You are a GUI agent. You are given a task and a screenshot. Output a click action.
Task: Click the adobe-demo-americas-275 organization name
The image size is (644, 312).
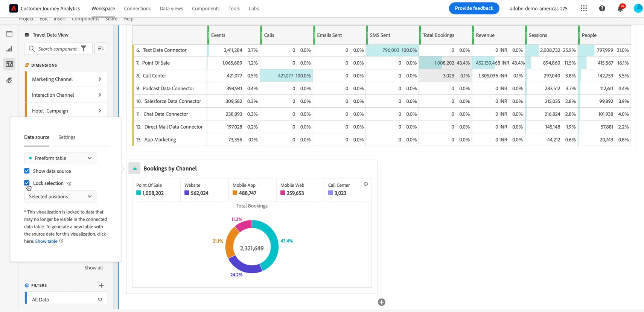click(x=539, y=8)
